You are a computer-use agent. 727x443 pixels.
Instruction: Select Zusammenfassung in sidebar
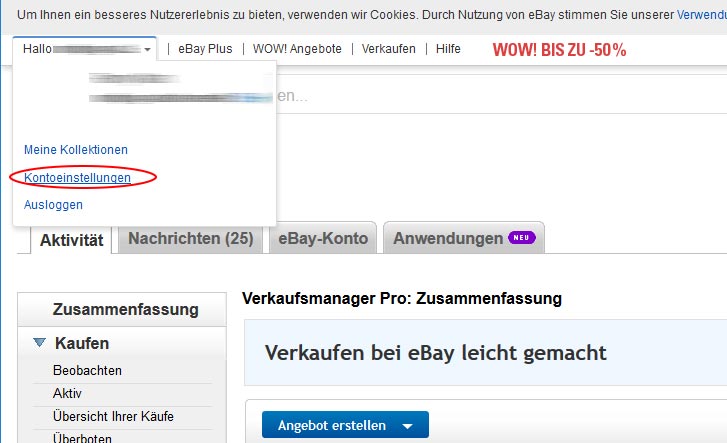pyautogui.click(x=125, y=309)
